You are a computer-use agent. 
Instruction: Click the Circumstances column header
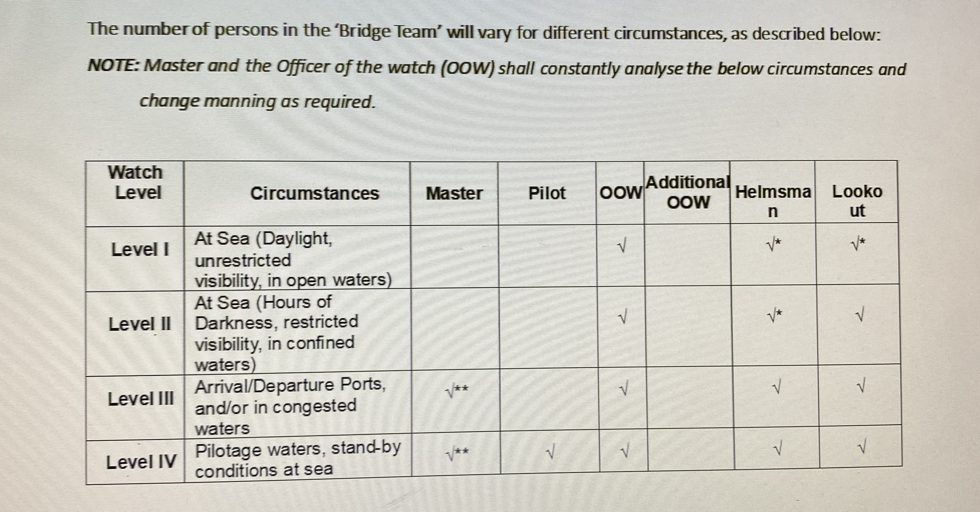tap(315, 193)
